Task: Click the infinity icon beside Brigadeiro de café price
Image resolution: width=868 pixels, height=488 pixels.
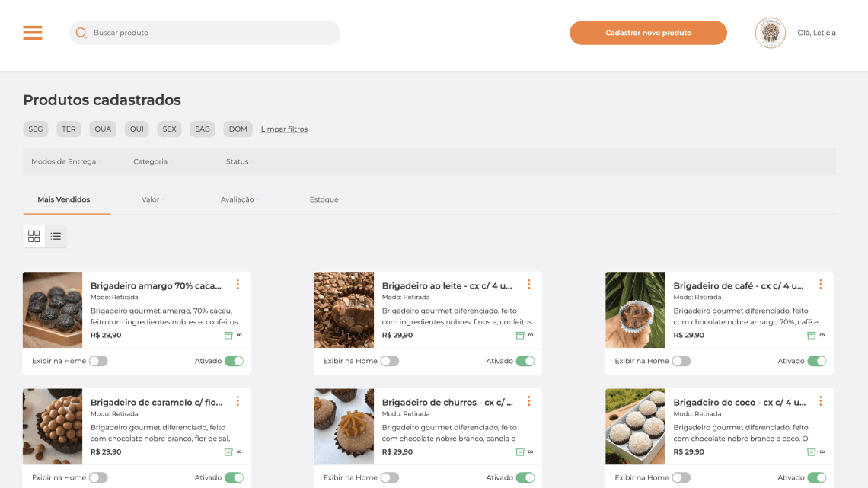Action: [821, 335]
